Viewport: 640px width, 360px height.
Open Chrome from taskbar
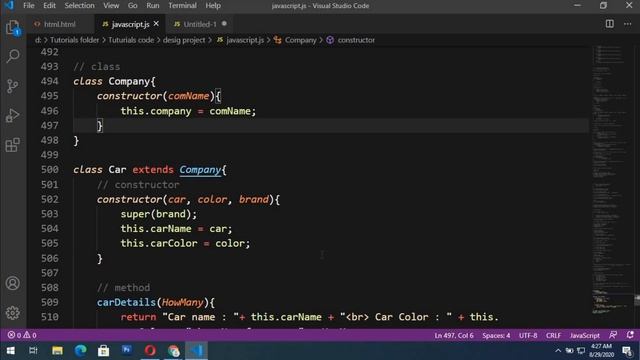tap(173, 351)
